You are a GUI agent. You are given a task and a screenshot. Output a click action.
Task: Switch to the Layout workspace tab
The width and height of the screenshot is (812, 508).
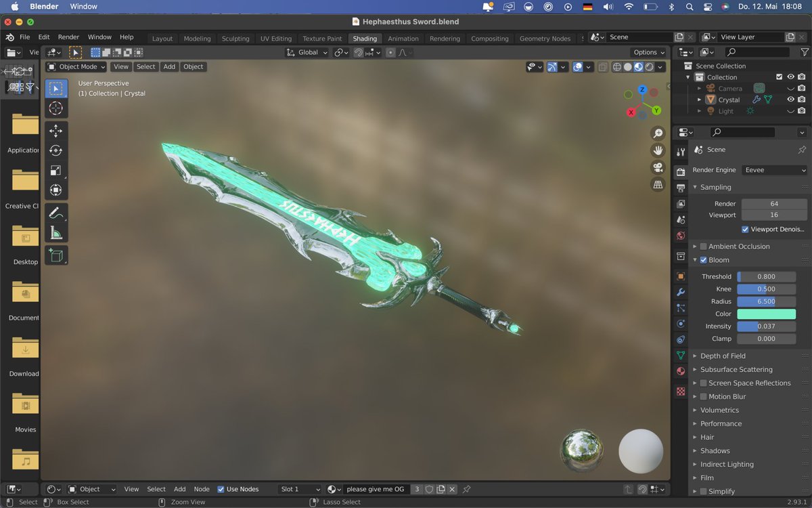pyautogui.click(x=162, y=39)
